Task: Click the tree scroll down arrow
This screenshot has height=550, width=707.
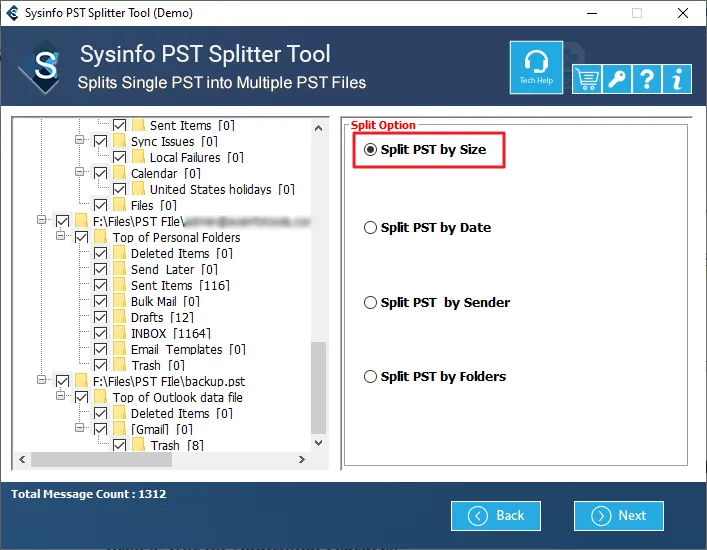Action: coord(318,443)
